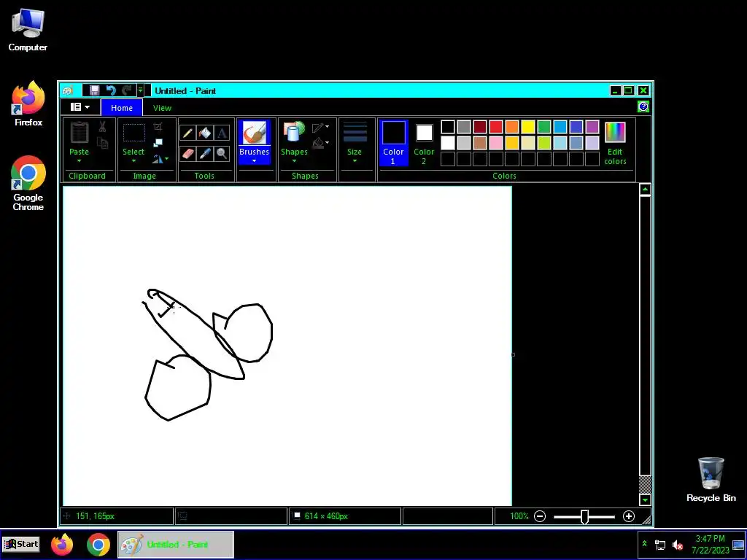
Task: Open Customize Quick Access Toolbar dropdown
Action: (140, 90)
